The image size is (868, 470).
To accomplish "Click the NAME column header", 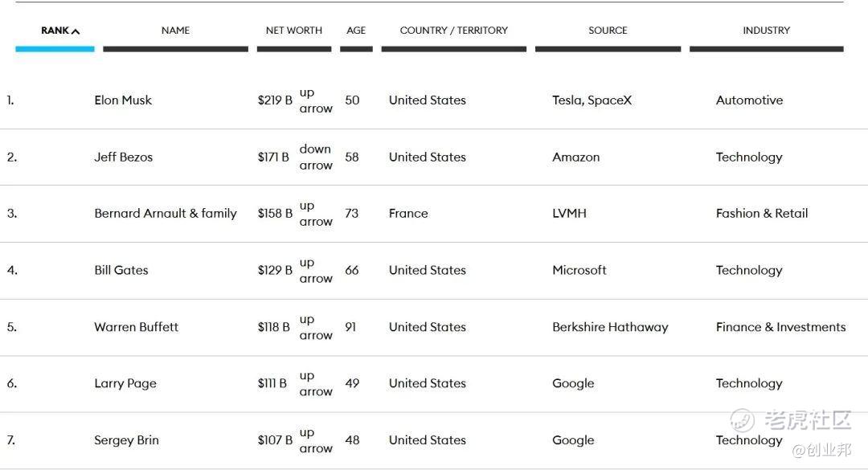I will point(175,31).
